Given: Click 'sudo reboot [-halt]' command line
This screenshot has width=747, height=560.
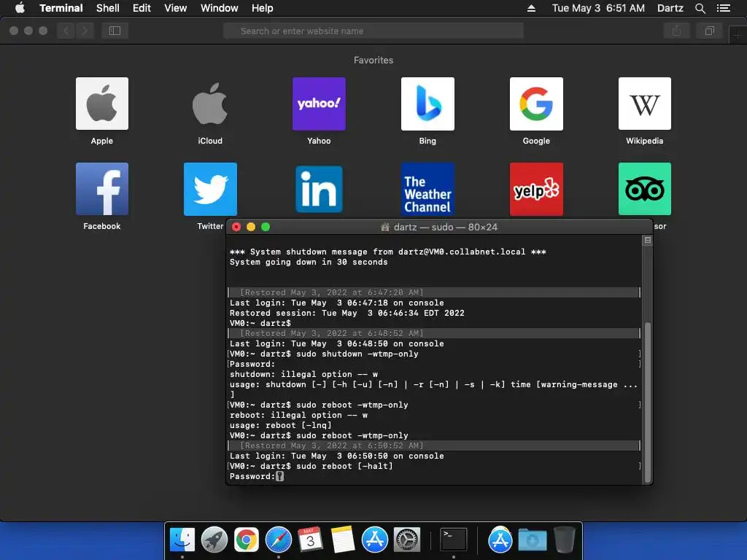Looking at the screenshot, I should (311, 466).
